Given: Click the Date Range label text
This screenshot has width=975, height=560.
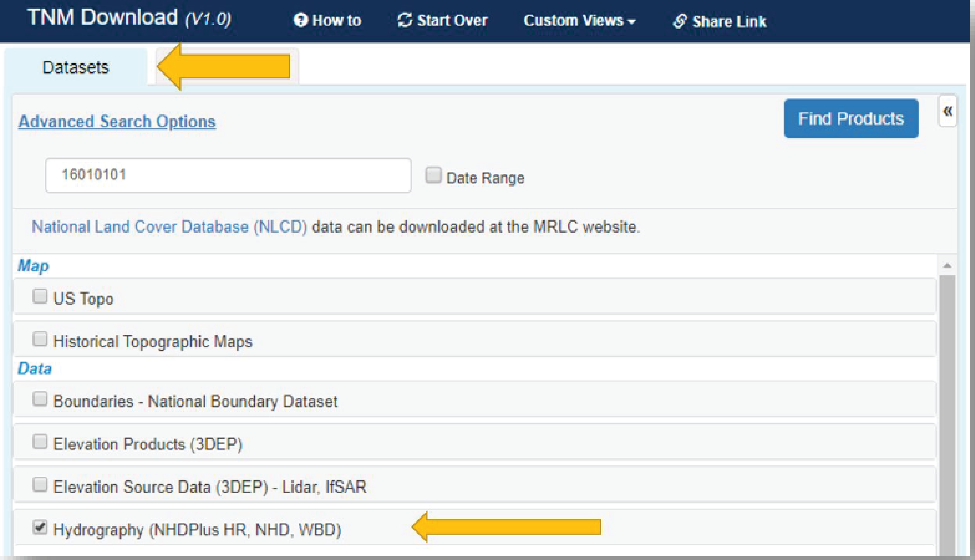Looking at the screenshot, I should [x=485, y=178].
